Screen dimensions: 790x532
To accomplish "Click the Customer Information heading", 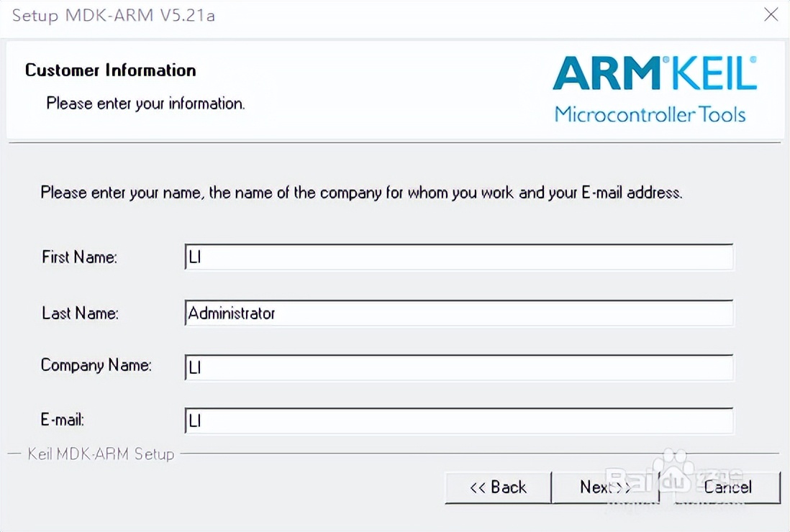I will coord(110,70).
